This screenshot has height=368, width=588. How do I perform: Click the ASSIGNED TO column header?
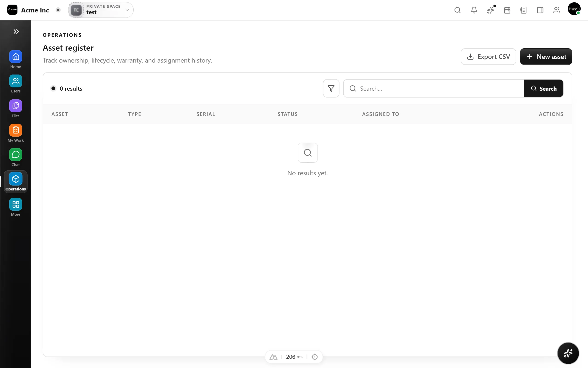click(381, 114)
